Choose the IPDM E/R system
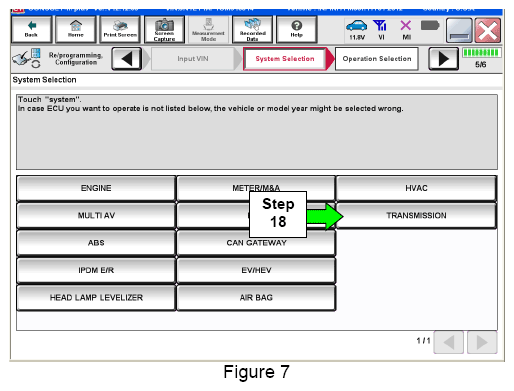This screenshot has height=391, width=514. (x=96, y=270)
